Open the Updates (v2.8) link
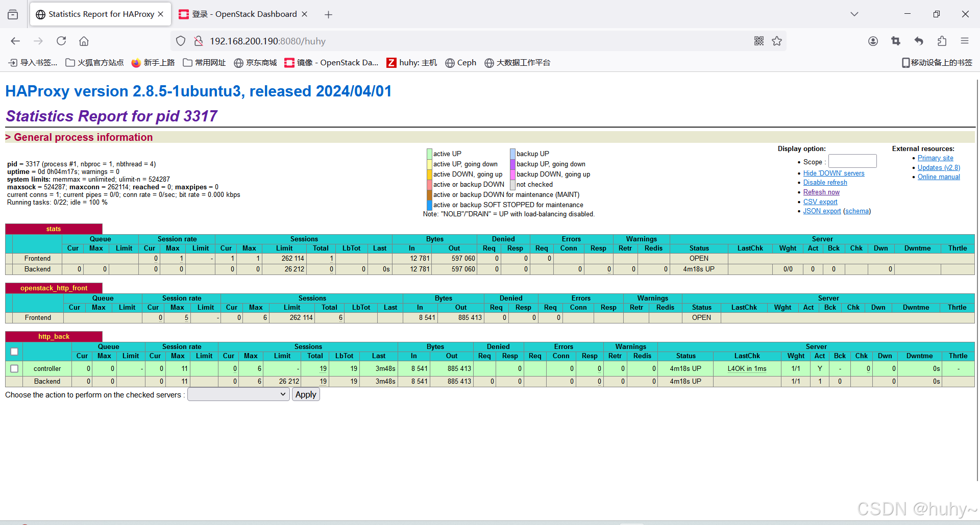 939,167
